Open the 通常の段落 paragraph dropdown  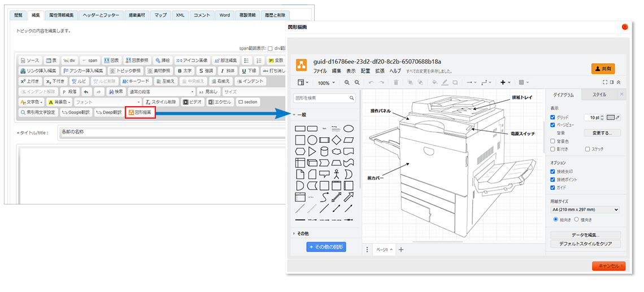pyautogui.click(x=162, y=91)
